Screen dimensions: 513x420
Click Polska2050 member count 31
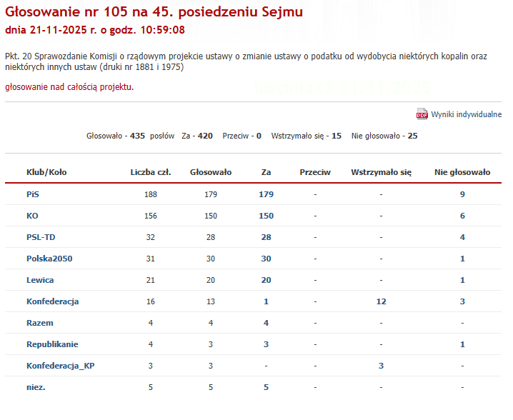151,259
